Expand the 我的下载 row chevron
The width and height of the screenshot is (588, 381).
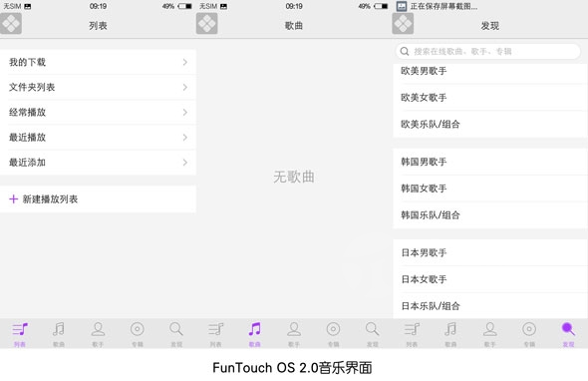(185, 62)
